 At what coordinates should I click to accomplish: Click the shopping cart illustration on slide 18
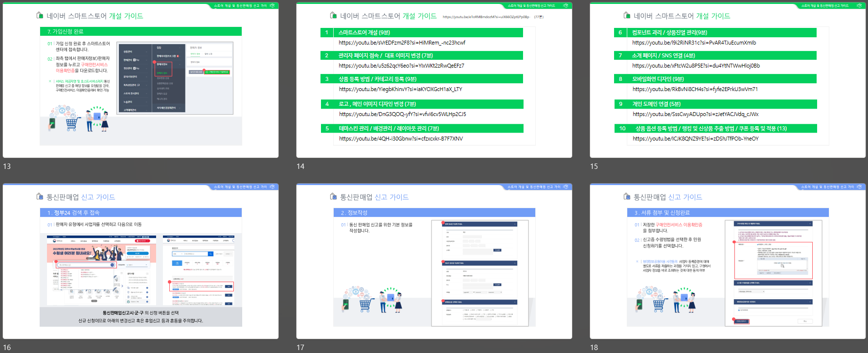coord(660,304)
